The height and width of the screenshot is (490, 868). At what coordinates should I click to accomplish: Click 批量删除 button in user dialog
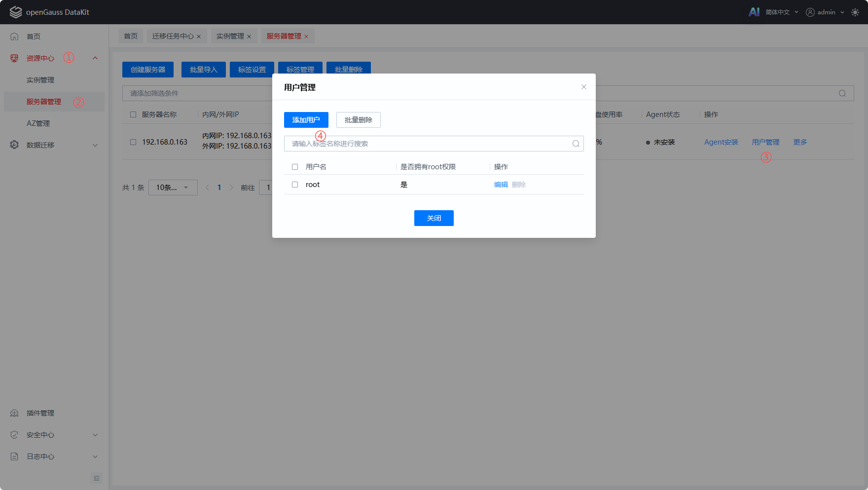359,120
